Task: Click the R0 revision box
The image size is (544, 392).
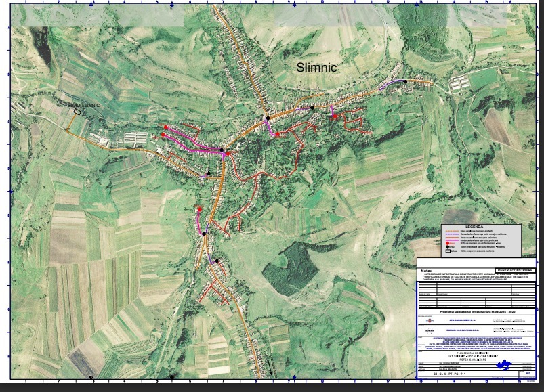Action: [x=528, y=373]
